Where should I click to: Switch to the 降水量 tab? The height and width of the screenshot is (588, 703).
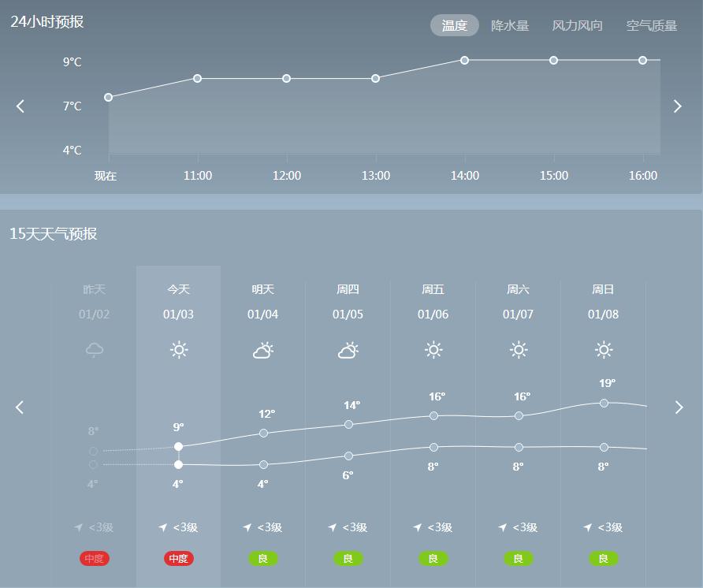coord(510,25)
